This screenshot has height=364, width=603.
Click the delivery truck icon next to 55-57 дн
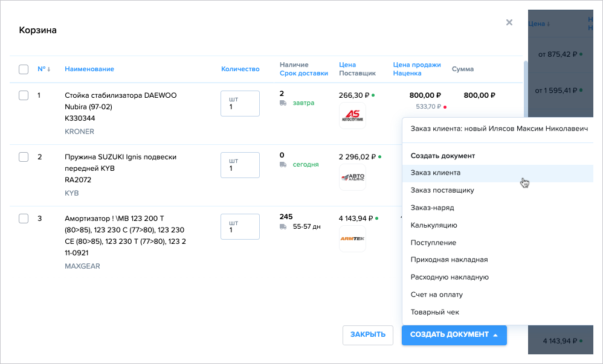[283, 227]
